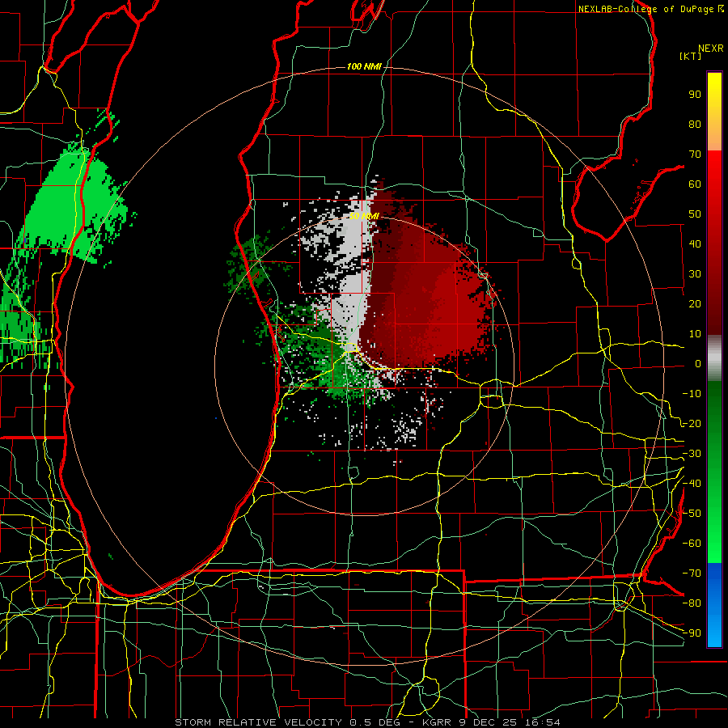Image resolution: width=728 pixels, height=728 pixels.
Task: Click the 0 value on the velocity scale
Action: (x=698, y=364)
